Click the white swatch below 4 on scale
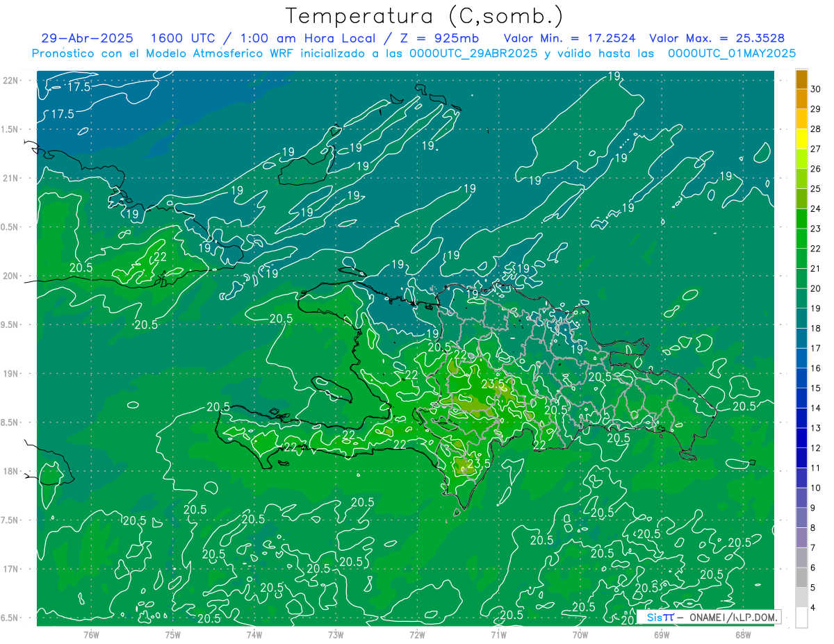 point(801,618)
